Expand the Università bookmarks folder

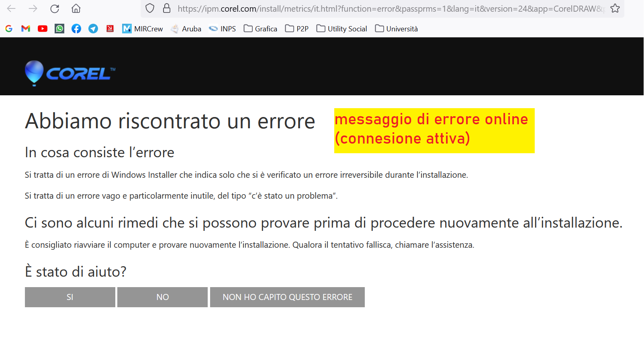coord(397,29)
